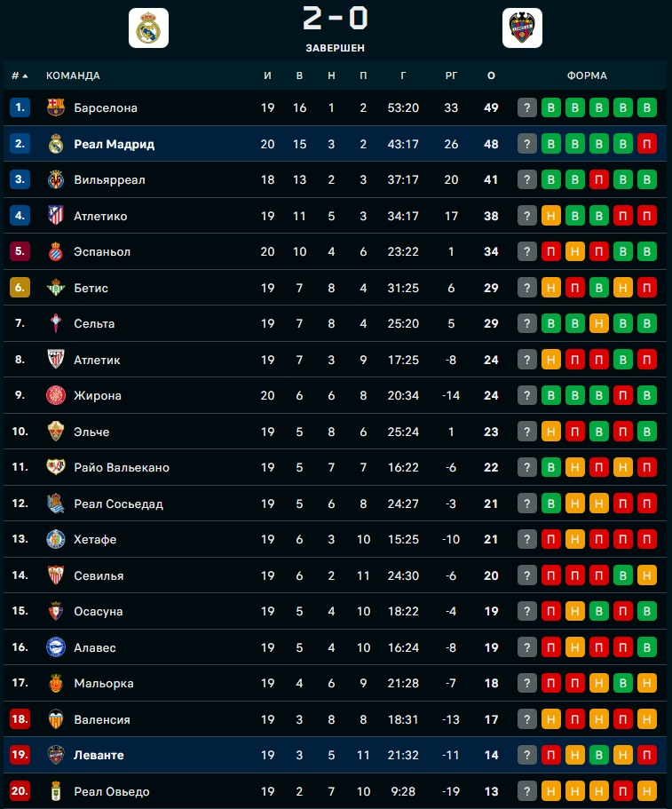
Task: Click the ФОРМА column header
Action: pyautogui.click(x=587, y=76)
